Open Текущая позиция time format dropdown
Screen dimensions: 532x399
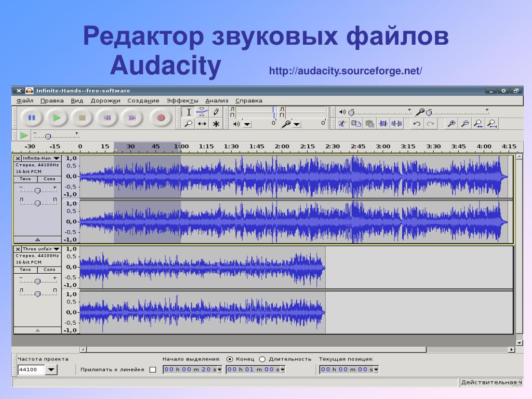(376, 369)
